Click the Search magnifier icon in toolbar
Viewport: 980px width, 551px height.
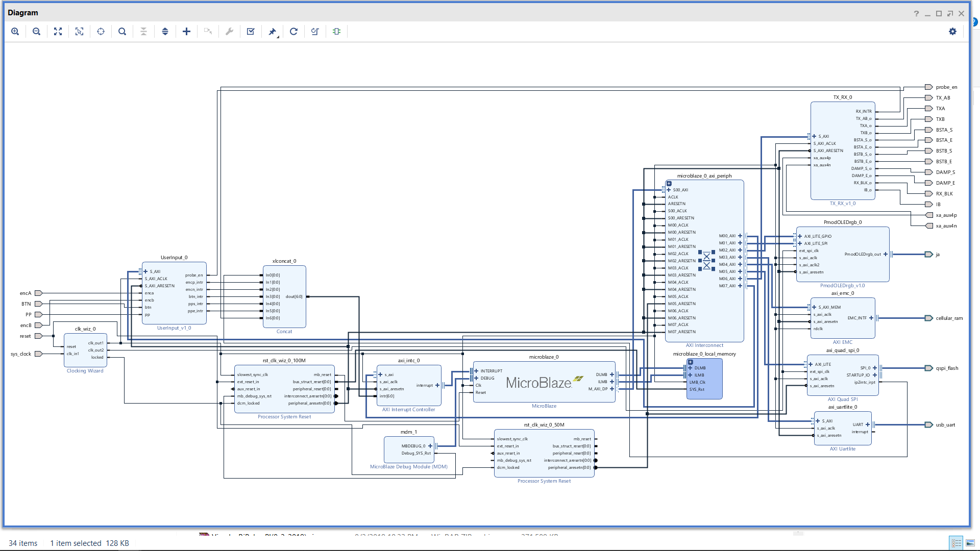122,32
